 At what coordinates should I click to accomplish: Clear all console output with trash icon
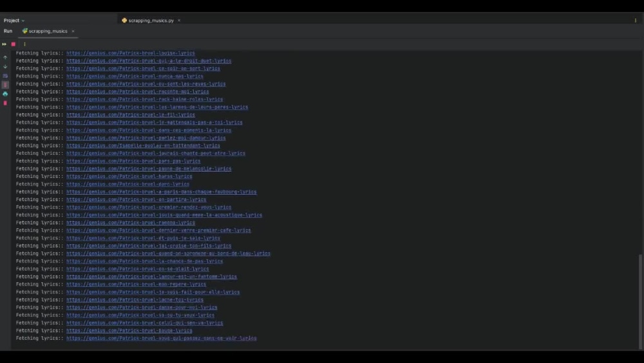[x=5, y=103]
